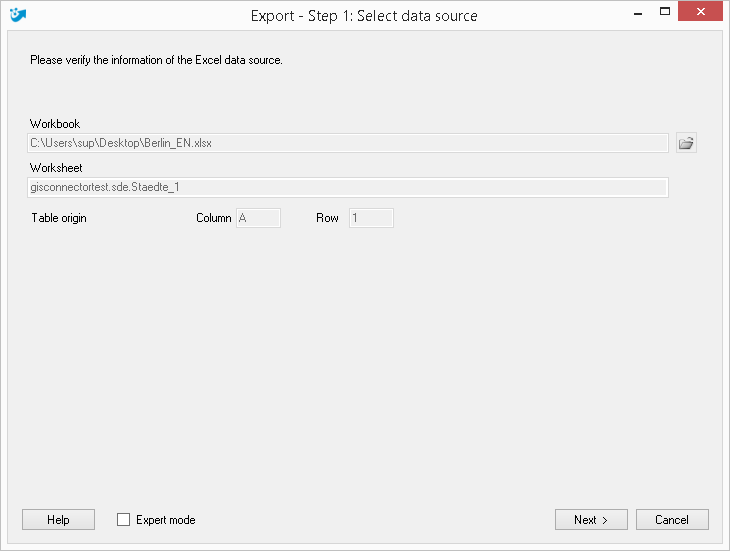Image resolution: width=730 pixels, height=551 pixels.
Task: Click the Table origin label
Action: click(x=59, y=218)
